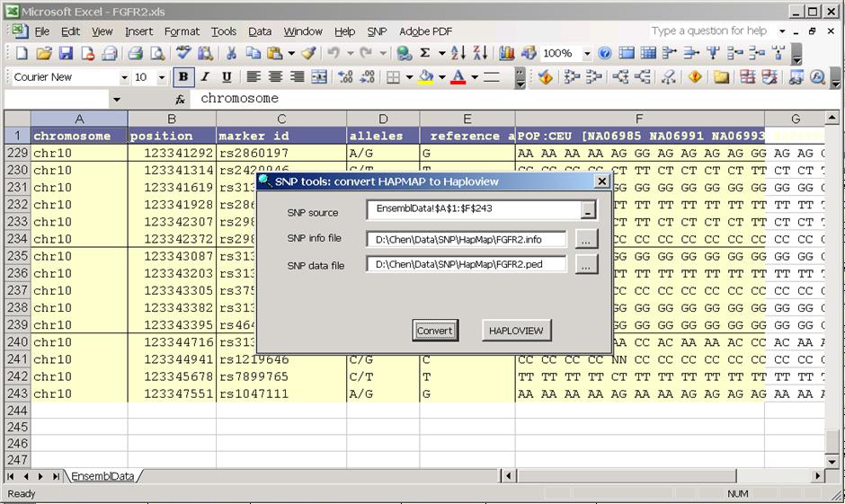The width and height of the screenshot is (845, 504).
Task: Apply the yellow fill color
Action: pyautogui.click(x=426, y=77)
